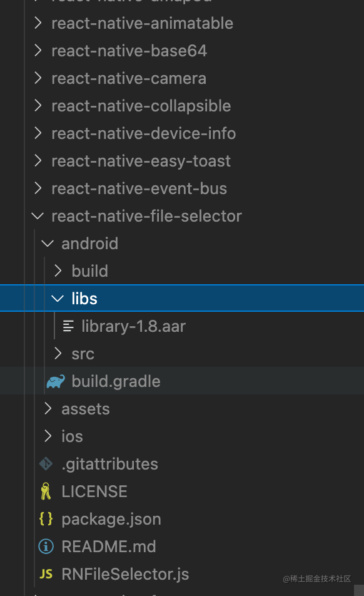
Task: Click the diamond icon next to .gitattributes
Action: pyautogui.click(x=45, y=463)
